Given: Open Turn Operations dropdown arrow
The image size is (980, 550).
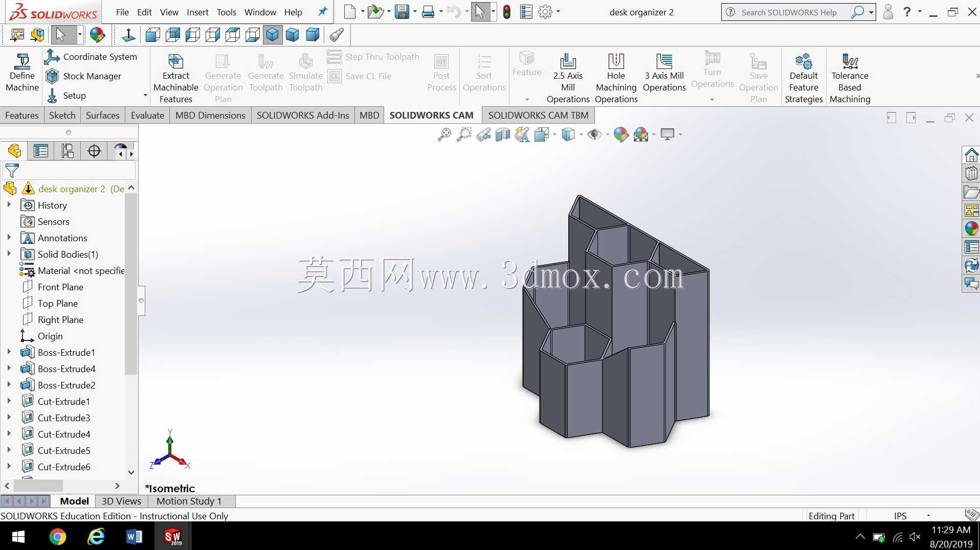Looking at the screenshot, I should coord(712,100).
